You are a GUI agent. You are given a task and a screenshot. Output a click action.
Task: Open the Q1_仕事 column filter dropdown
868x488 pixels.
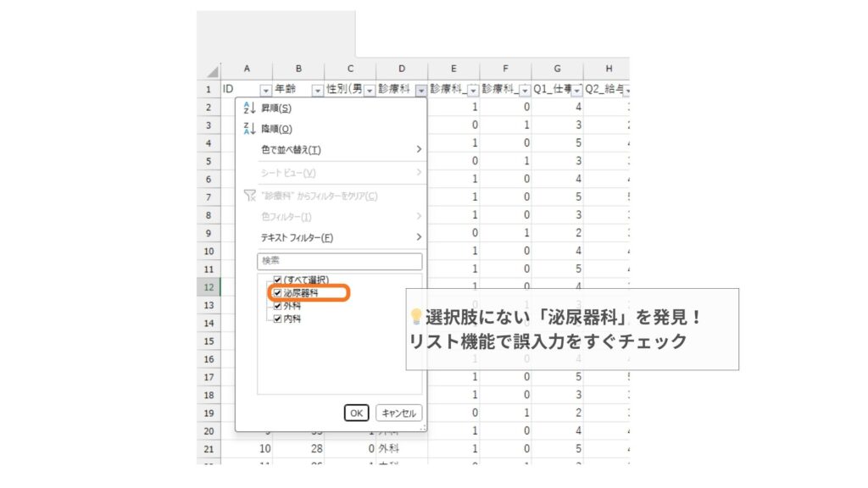[x=576, y=90]
